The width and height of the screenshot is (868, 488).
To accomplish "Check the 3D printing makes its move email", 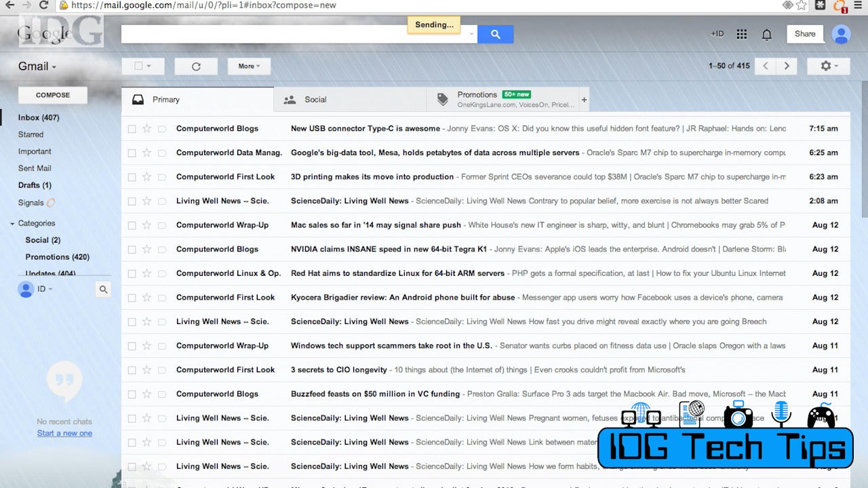I will [132, 177].
